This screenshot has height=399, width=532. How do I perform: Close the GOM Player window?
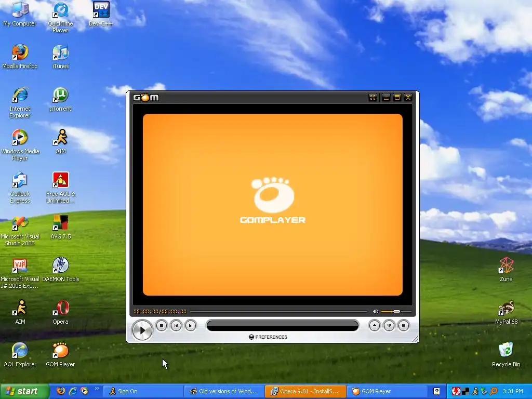click(408, 98)
